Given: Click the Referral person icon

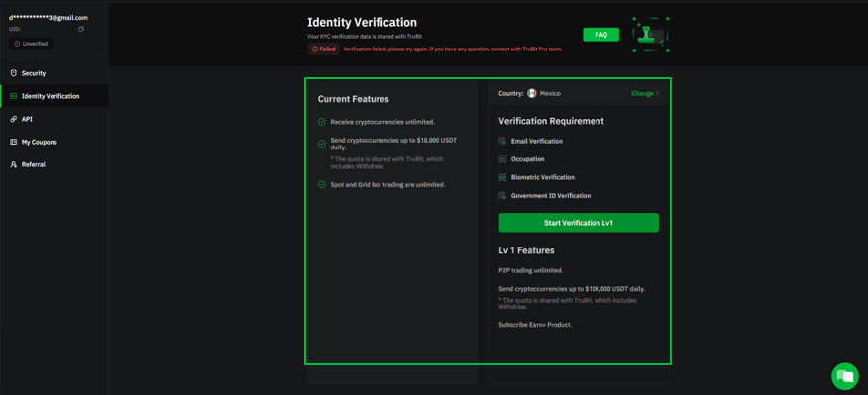Looking at the screenshot, I should coord(13,165).
